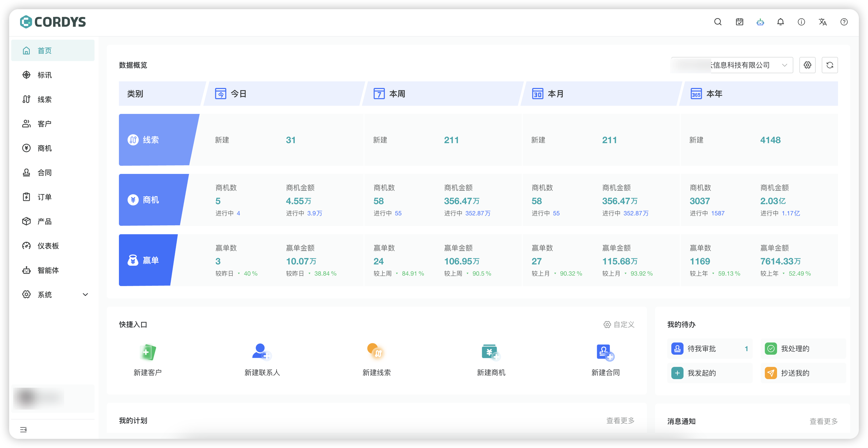868x448 pixels.
Task: Click 查看更多 next to 我的计划
Action: (x=620, y=420)
